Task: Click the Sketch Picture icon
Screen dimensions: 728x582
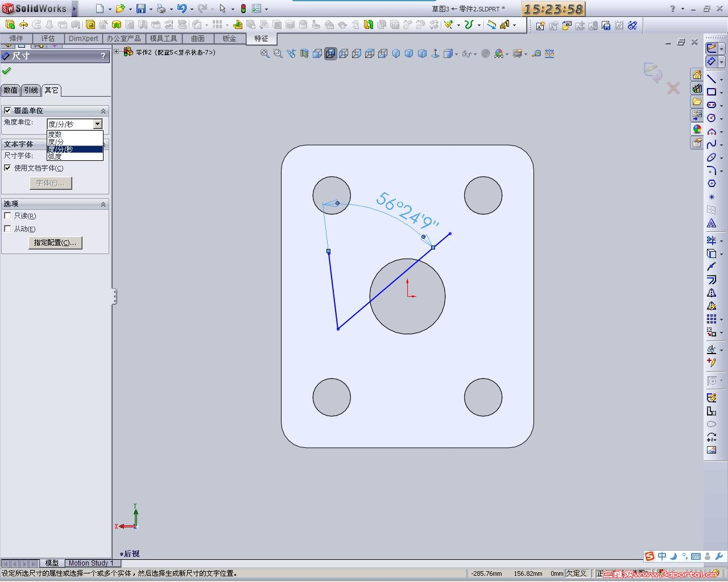Action: (712, 450)
